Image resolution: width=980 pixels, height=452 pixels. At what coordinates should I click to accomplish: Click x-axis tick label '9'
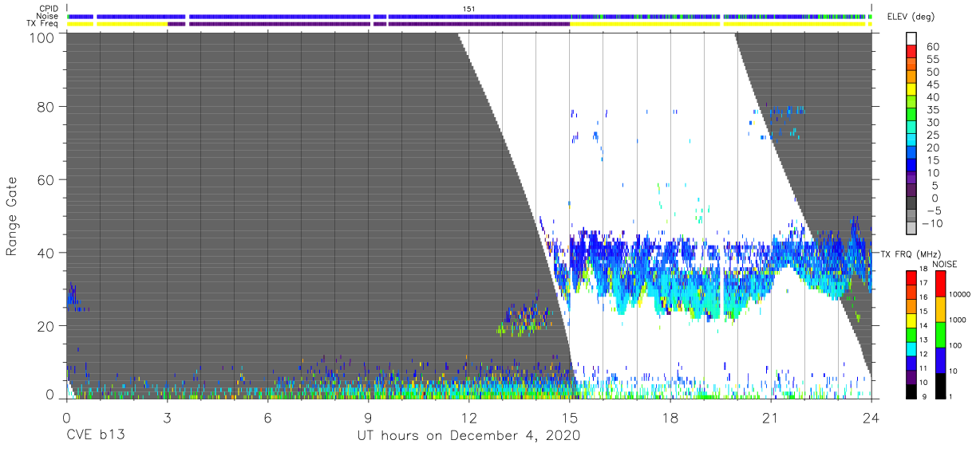(368, 418)
